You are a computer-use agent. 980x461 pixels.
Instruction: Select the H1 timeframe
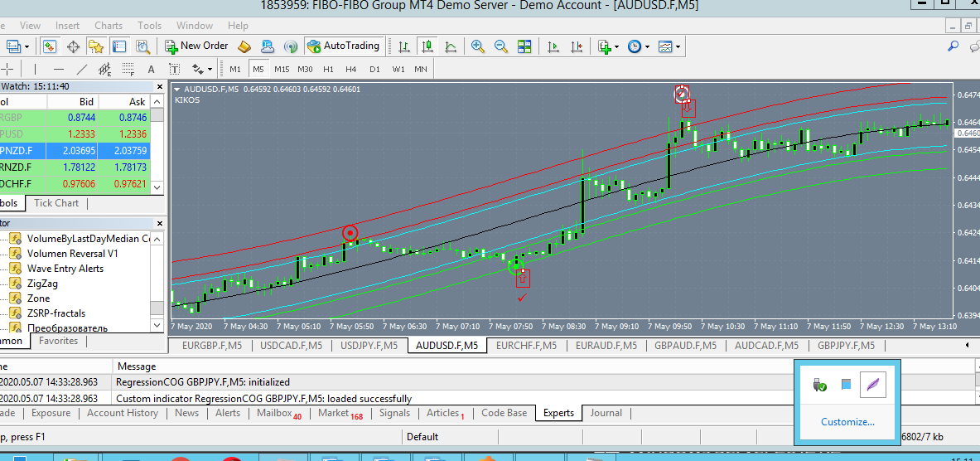328,69
